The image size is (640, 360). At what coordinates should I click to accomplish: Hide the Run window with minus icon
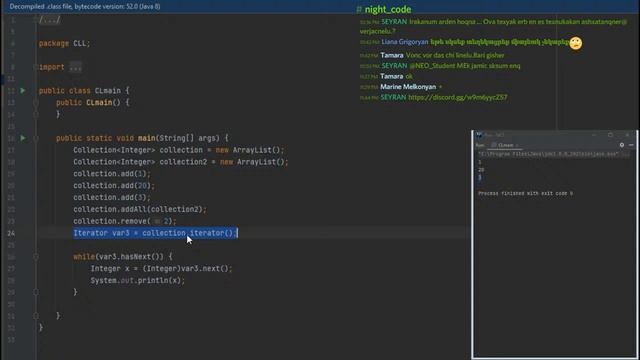631,145
